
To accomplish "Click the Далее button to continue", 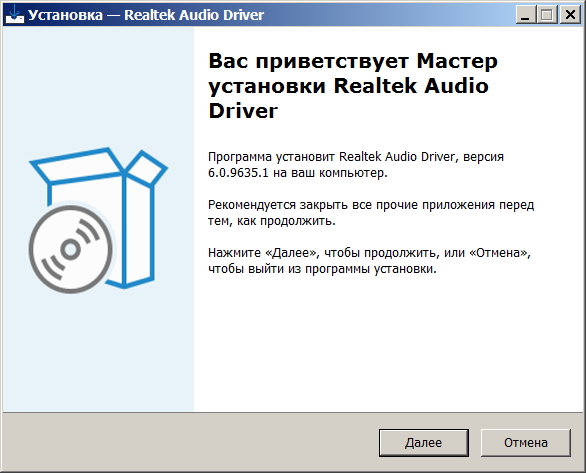I will pyautogui.click(x=423, y=443).
